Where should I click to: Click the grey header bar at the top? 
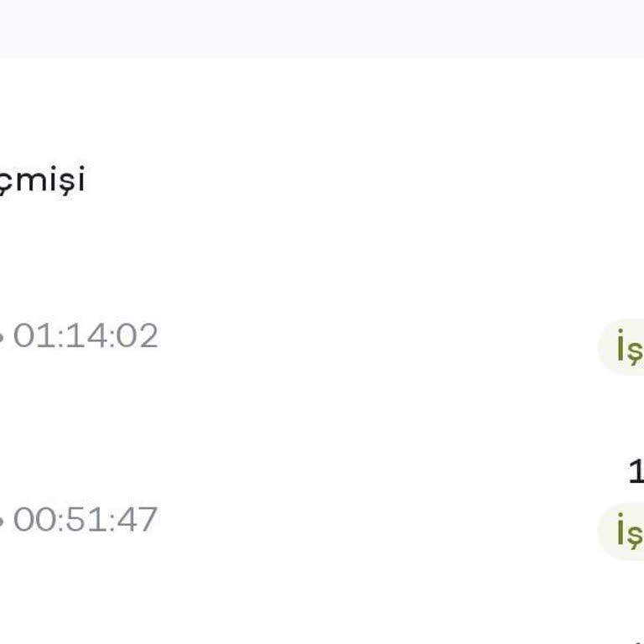click(322, 29)
